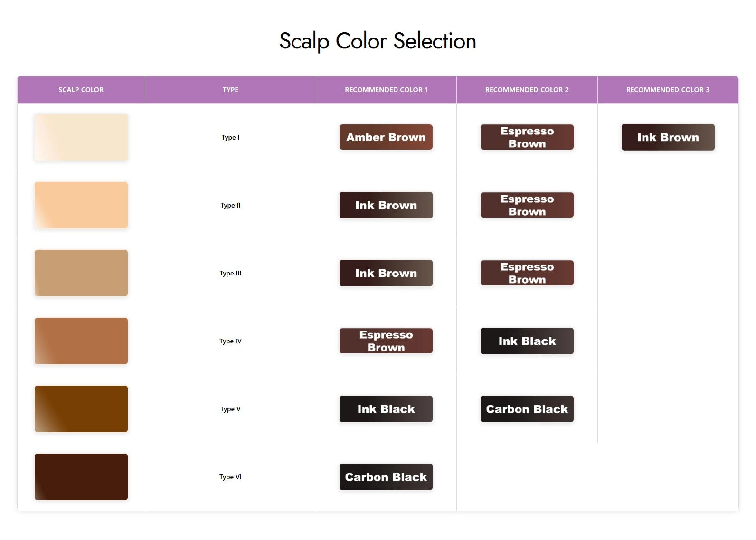Click Ink Brown in the Type II row

pos(386,205)
